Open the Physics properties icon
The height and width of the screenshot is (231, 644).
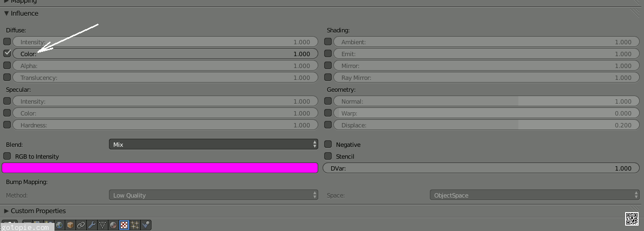coord(146,225)
